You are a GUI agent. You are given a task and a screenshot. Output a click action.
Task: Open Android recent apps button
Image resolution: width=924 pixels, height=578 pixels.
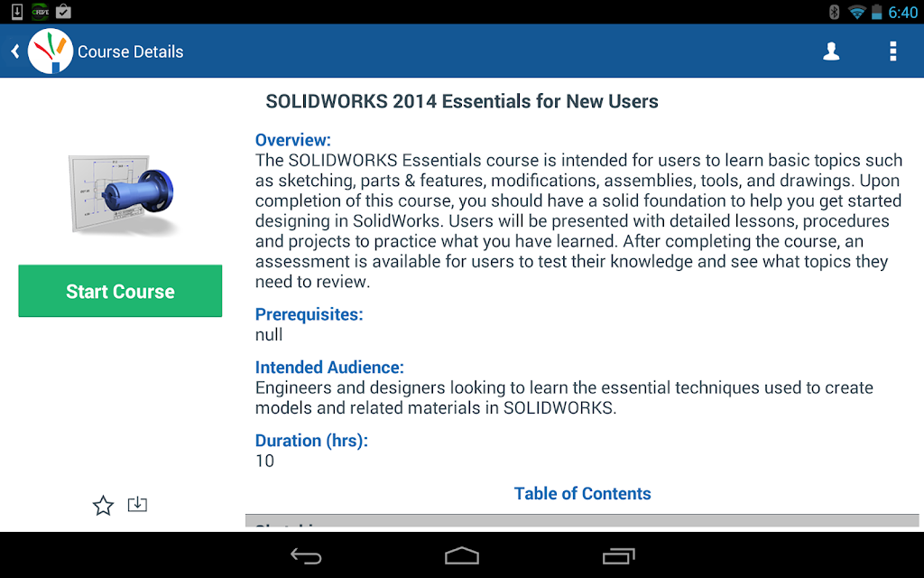[618, 555]
